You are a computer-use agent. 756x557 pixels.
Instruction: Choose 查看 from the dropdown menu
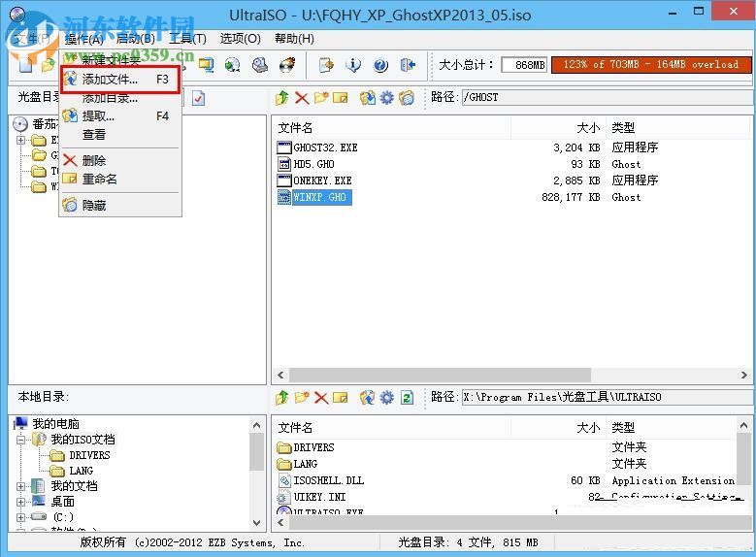[120, 135]
